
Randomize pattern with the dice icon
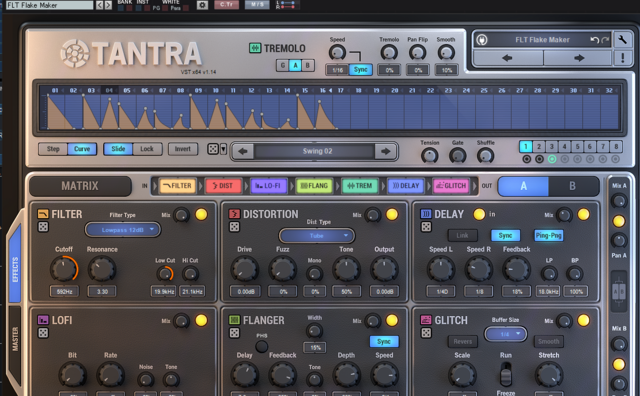213,149
